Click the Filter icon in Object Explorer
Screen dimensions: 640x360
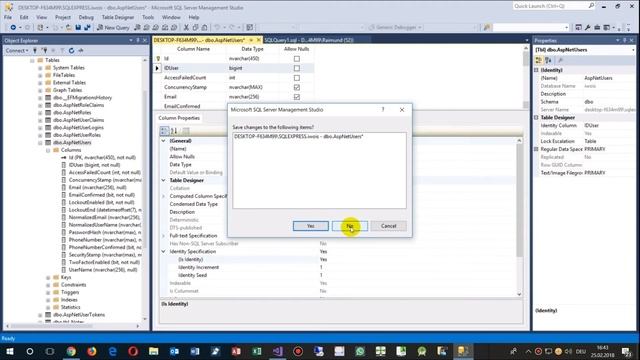point(62,51)
